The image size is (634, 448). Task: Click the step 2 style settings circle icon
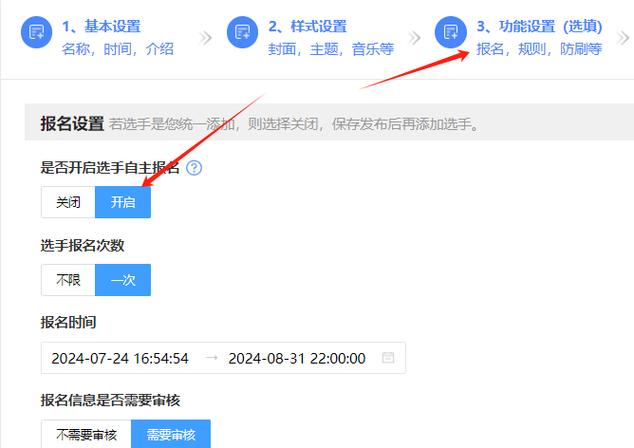click(x=243, y=33)
